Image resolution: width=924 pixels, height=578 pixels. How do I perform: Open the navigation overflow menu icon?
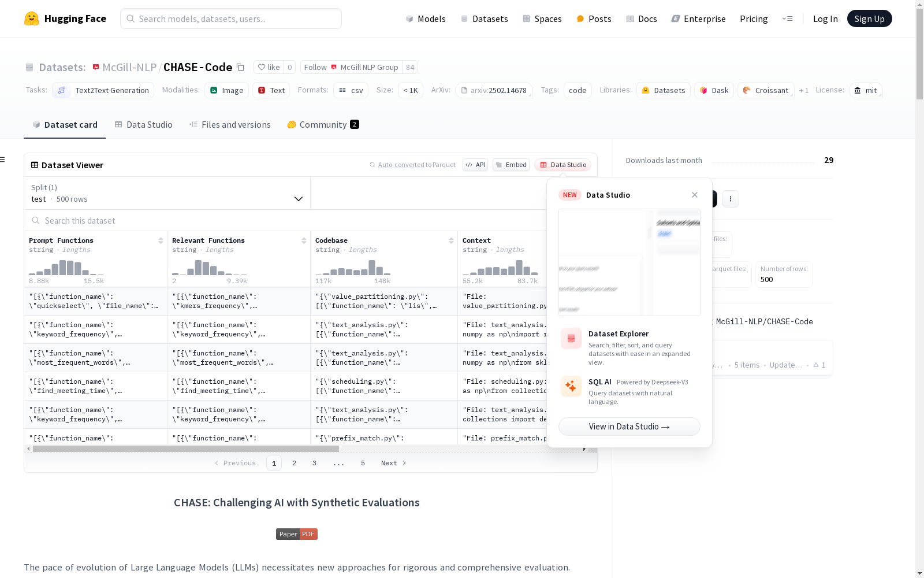pyautogui.click(x=787, y=18)
